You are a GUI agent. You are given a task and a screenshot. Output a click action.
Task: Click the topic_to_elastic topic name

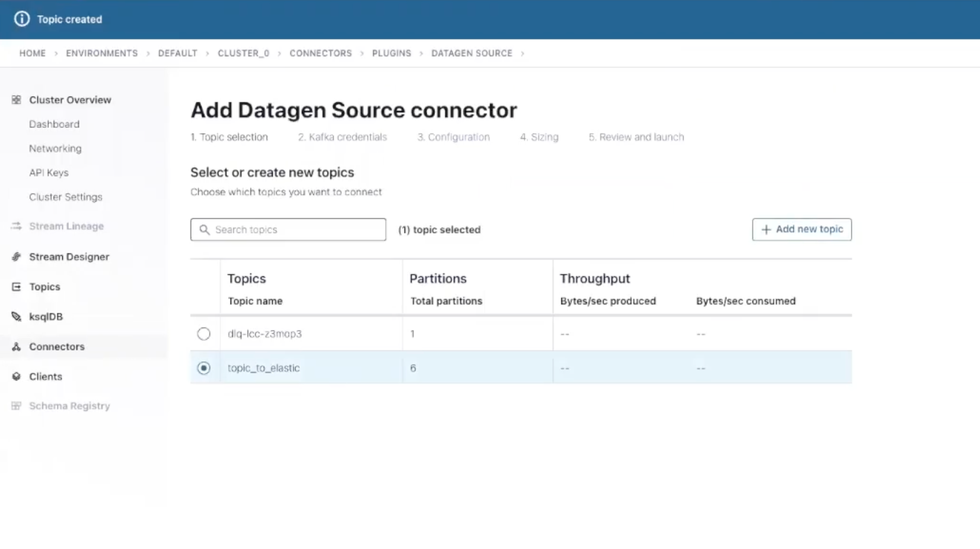tap(263, 368)
